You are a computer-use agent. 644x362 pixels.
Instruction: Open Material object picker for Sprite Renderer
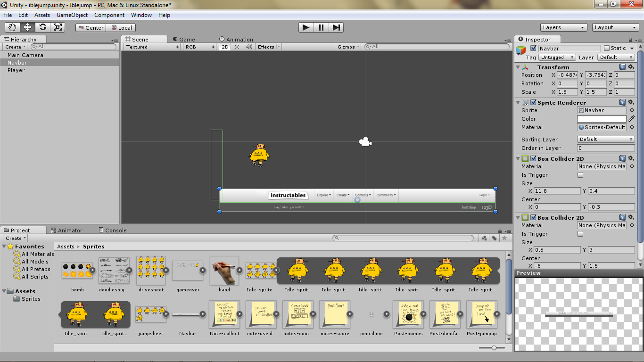pyautogui.click(x=632, y=127)
